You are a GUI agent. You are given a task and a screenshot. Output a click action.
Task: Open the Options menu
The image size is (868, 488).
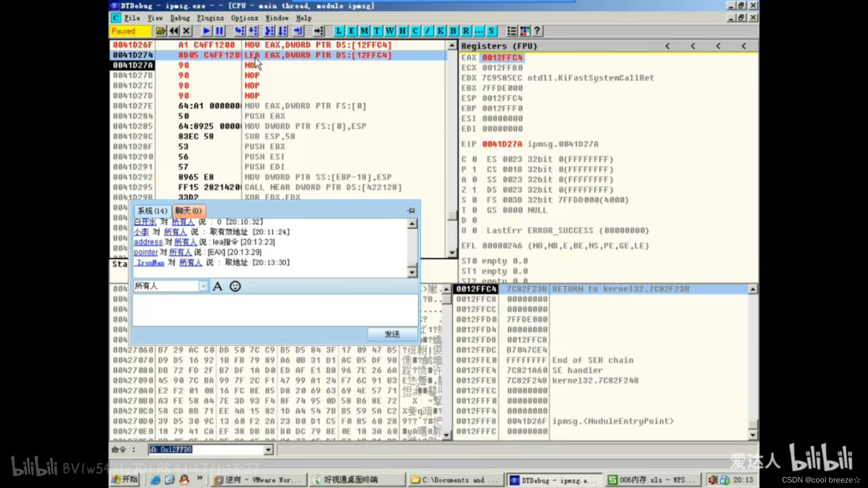245,18
